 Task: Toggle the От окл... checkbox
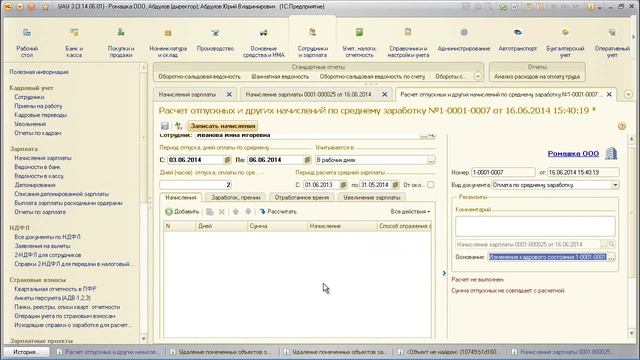(x=431, y=185)
